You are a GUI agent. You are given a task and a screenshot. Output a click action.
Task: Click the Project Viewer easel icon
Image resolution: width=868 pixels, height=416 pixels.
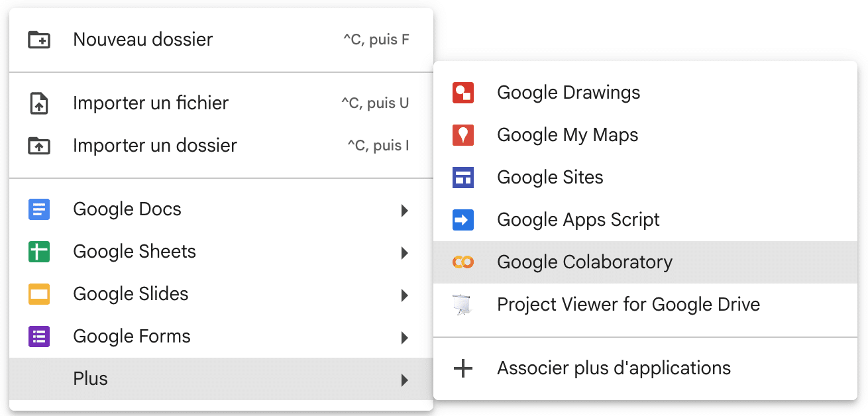(x=463, y=305)
